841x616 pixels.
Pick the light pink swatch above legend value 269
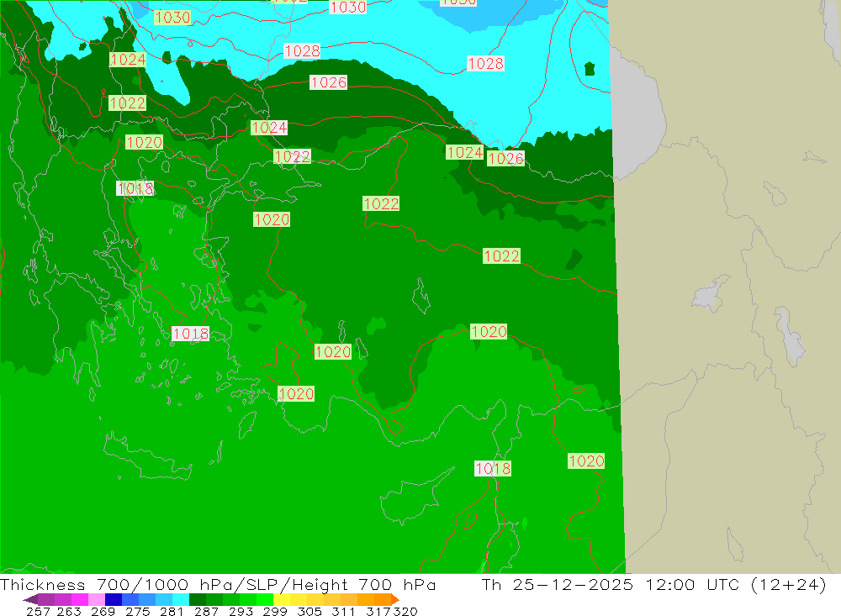(97, 599)
